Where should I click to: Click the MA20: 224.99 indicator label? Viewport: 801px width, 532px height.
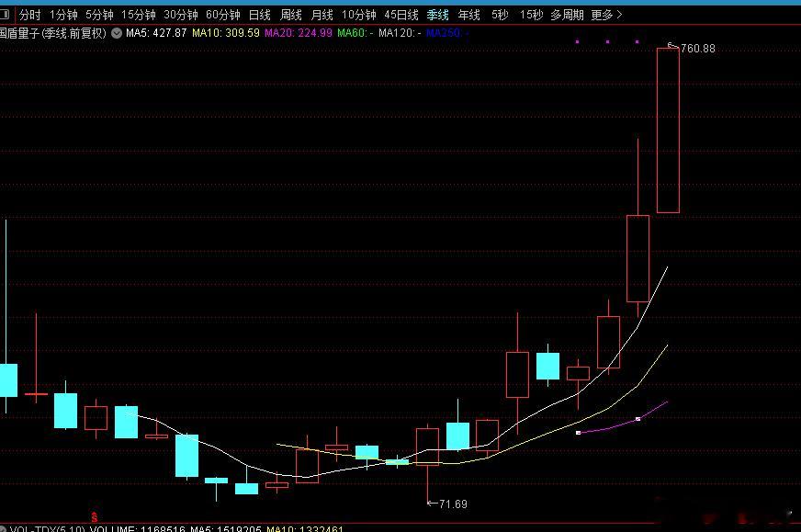tap(299, 33)
